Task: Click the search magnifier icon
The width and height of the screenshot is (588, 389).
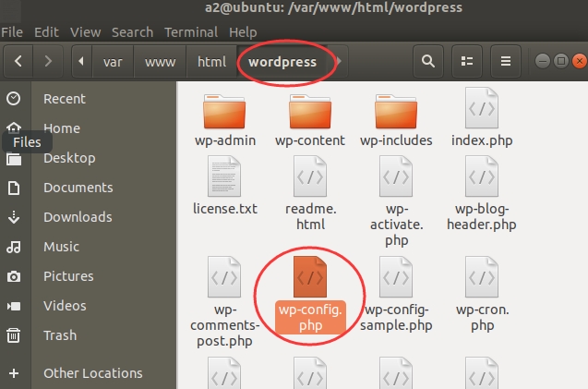Action: 428,61
